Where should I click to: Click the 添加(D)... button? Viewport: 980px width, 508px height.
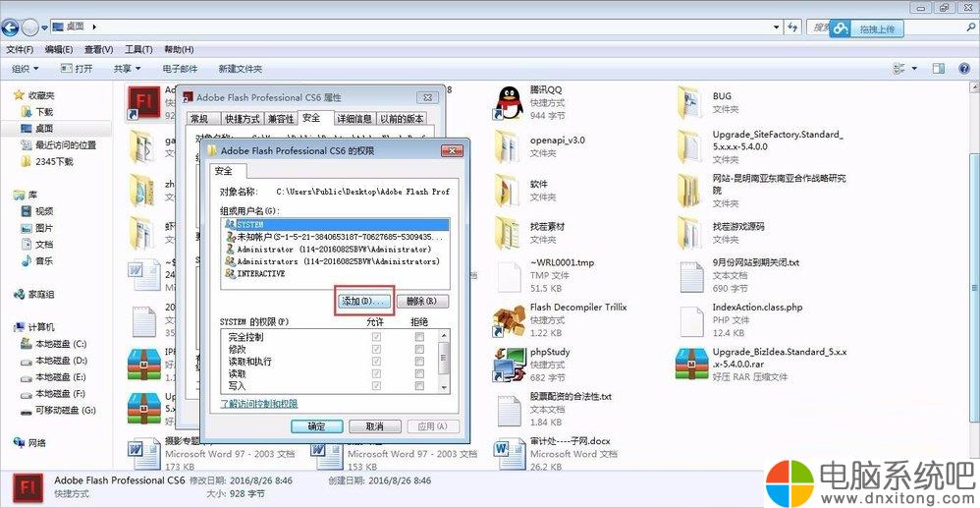pyautogui.click(x=364, y=302)
